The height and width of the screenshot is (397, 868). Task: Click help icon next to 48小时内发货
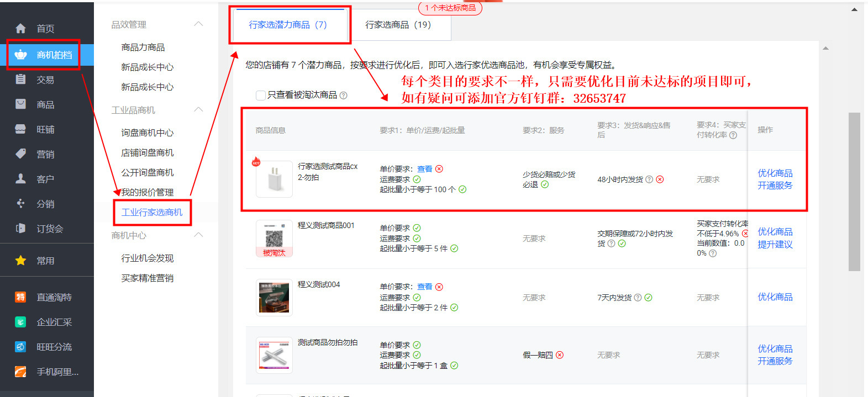click(x=649, y=179)
